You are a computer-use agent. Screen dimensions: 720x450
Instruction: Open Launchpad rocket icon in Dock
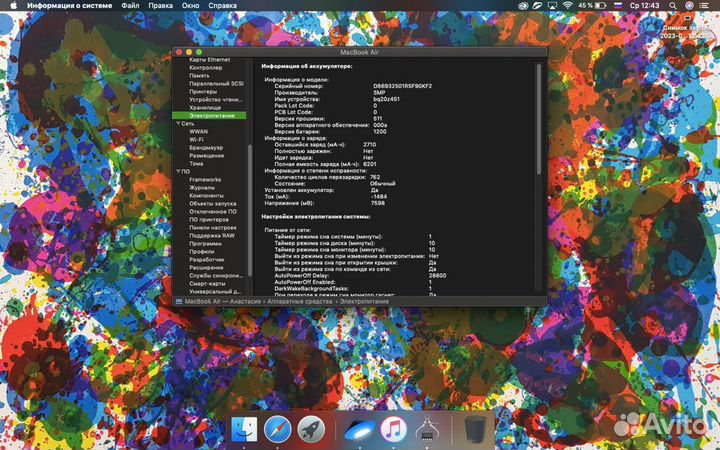[x=311, y=430]
